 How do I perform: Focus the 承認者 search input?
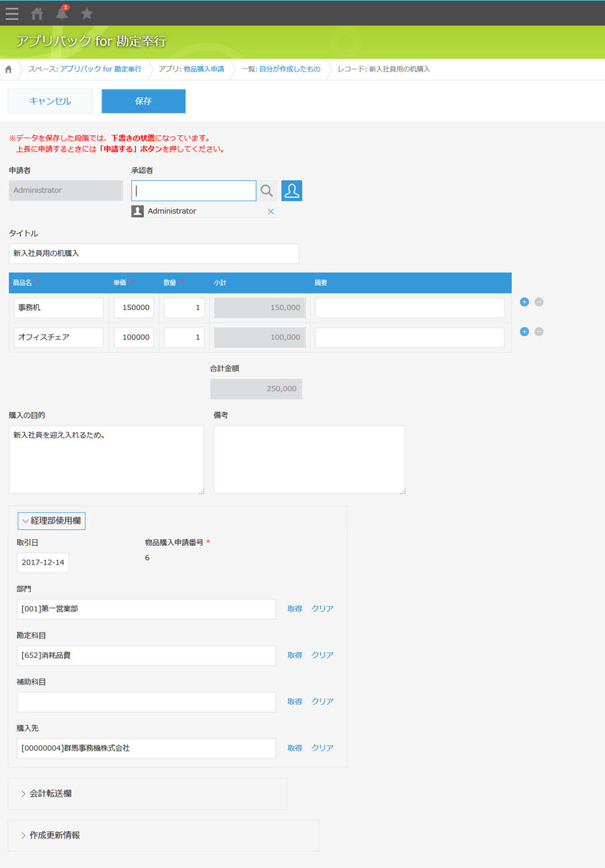pyautogui.click(x=193, y=191)
